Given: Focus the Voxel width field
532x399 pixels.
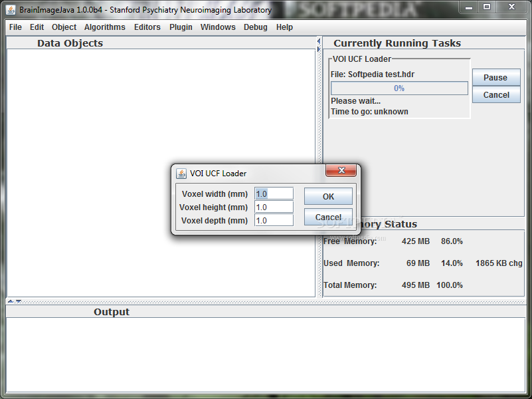Looking at the screenshot, I should pos(274,194).
